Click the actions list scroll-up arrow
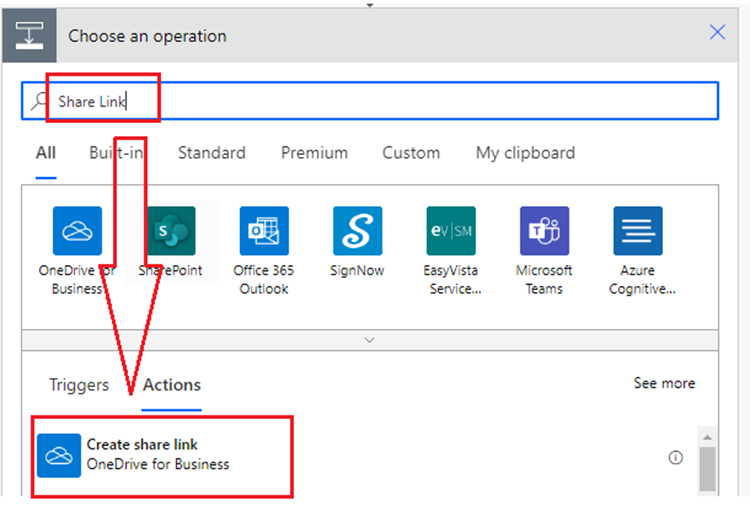Viewport: 750px width, 506px height. click(x=707, y=437)
